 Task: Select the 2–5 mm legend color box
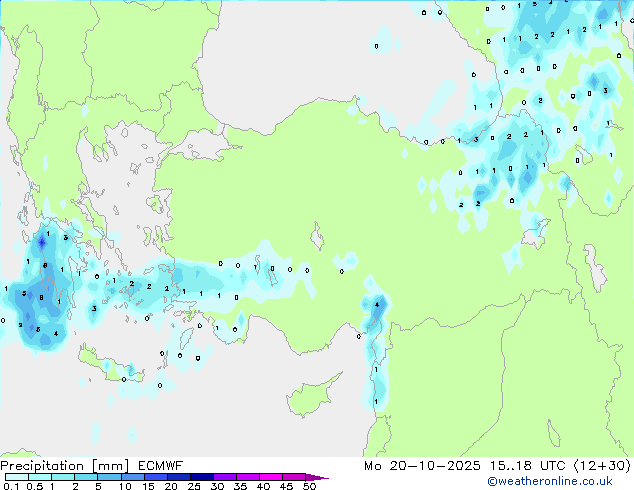[x=86, y=477]
